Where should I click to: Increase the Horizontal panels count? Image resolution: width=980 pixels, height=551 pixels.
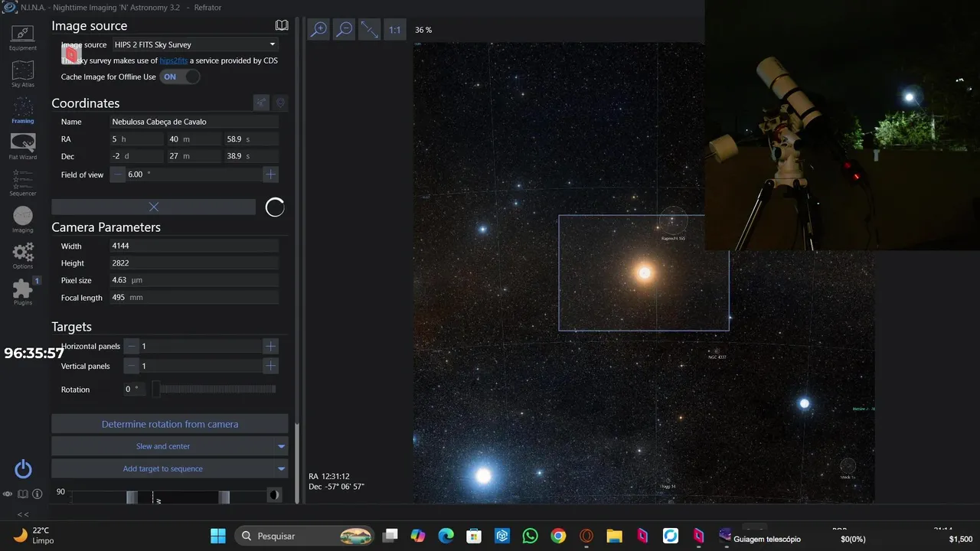270,346
